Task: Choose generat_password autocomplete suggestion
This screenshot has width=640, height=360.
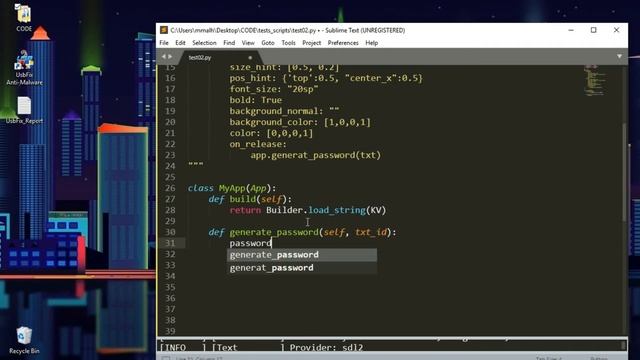Action: 302,268
